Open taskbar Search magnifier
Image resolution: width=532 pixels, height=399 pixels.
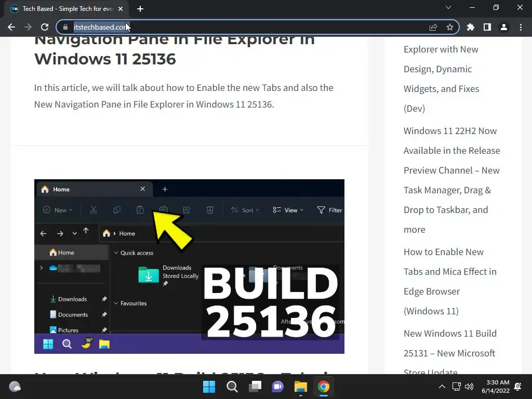(x=232, y=387)
